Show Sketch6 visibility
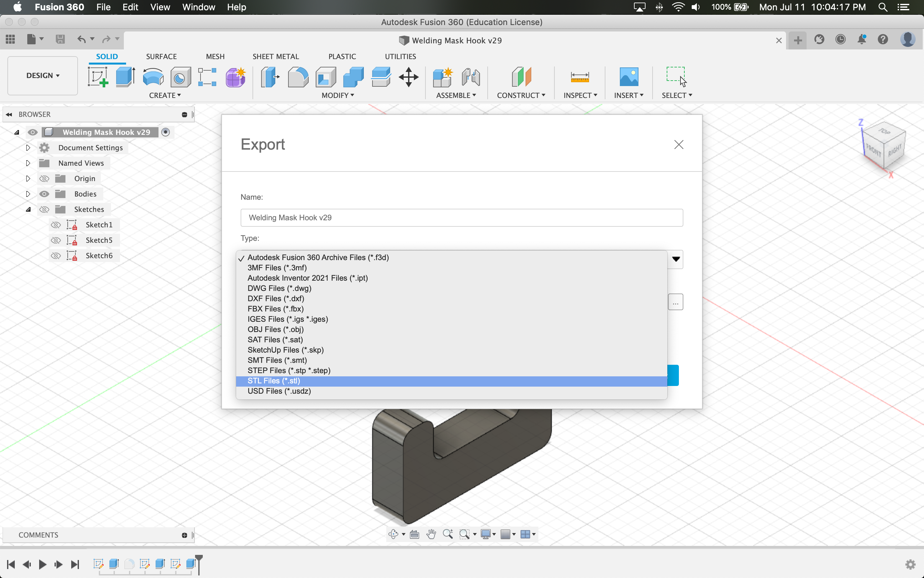This screenshot has height=578, width=924. click(x=56, y=256)
